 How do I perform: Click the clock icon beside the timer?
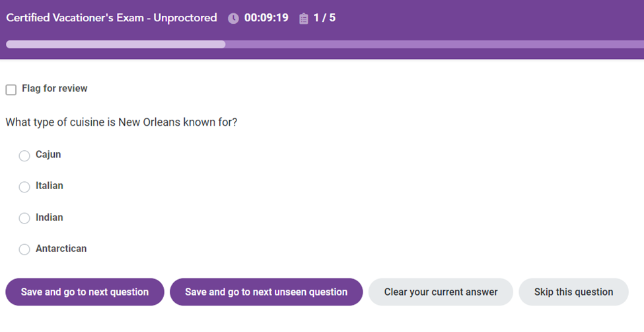(x=233, y=19)
